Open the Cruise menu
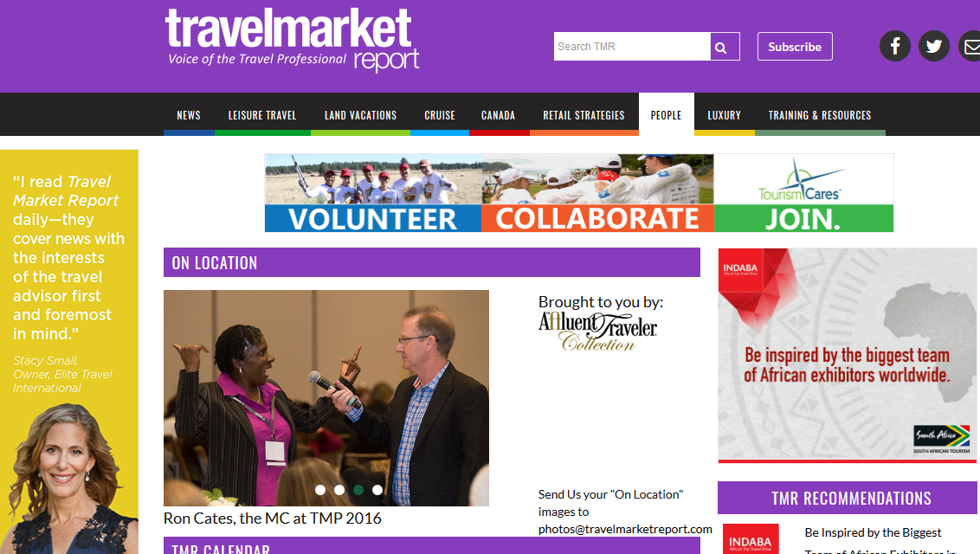 tap(440, 115)
